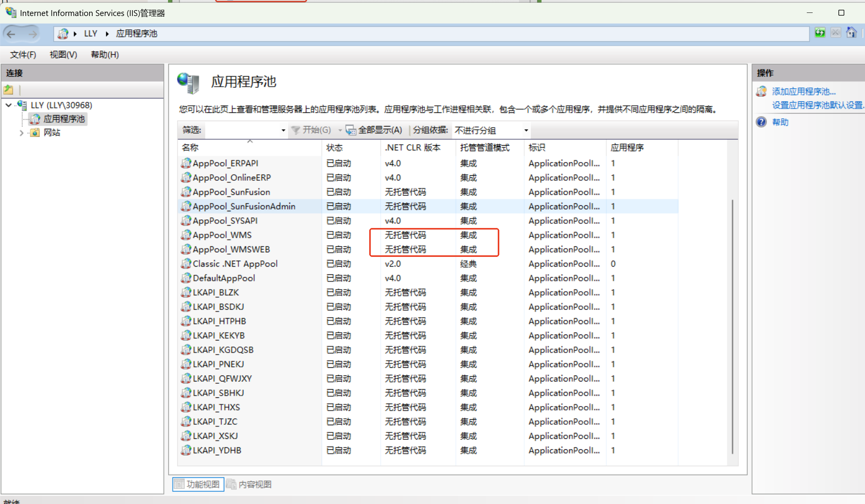Image resolution: width=865 pixels, height=504 pixels.
Task: Click the 帮助 link in Actions pane
Action: pos(780,122)
